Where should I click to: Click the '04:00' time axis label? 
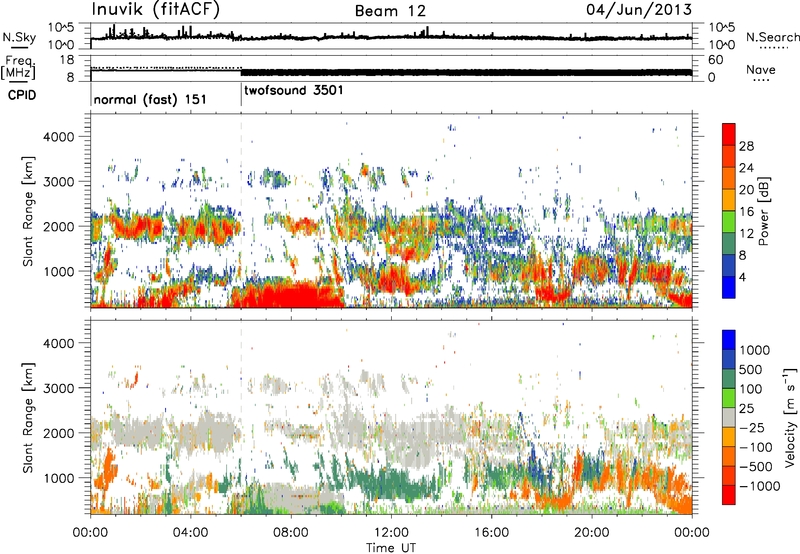tap(190, 533)
